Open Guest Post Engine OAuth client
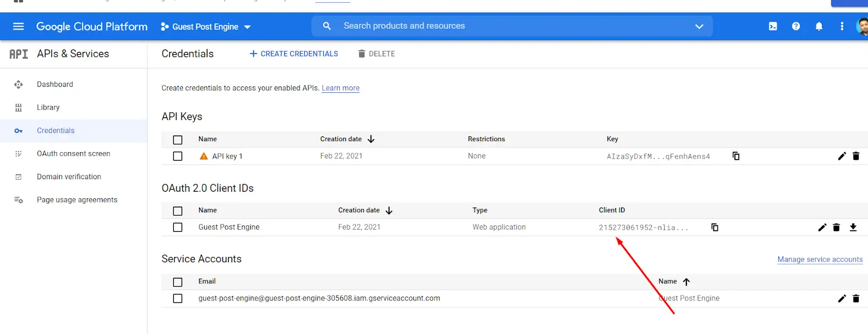Screen dimensions: 868x334 [229, 227]
